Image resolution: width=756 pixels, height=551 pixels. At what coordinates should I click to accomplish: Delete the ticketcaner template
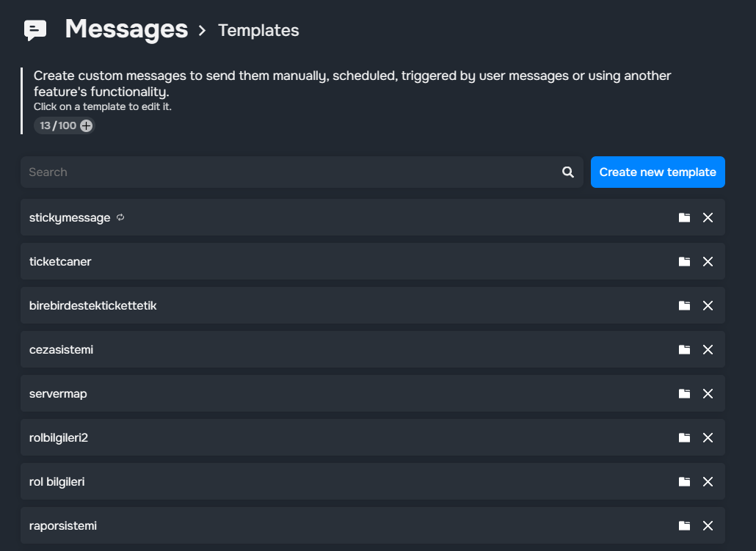pyautogui.click(x=708, y=262)
